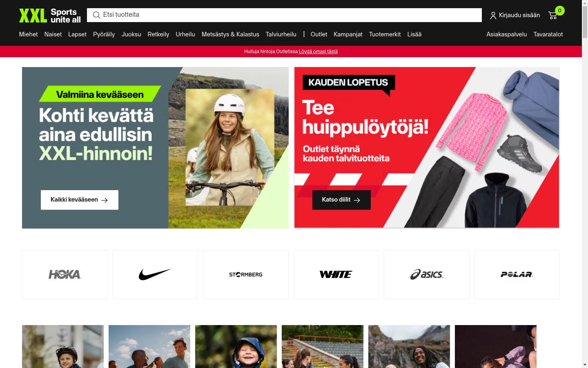Open the laughing child in hood image
This screenshot has height=368, width=588.
236,346
